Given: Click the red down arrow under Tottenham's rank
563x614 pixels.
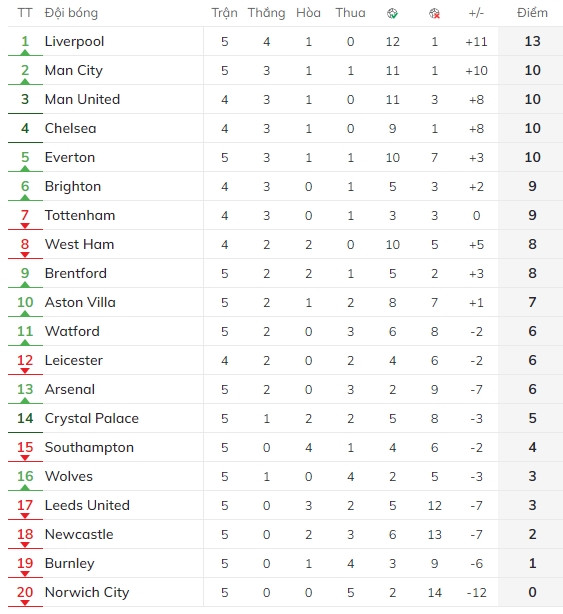Looking at the screenshot, I should click(25, 226).
